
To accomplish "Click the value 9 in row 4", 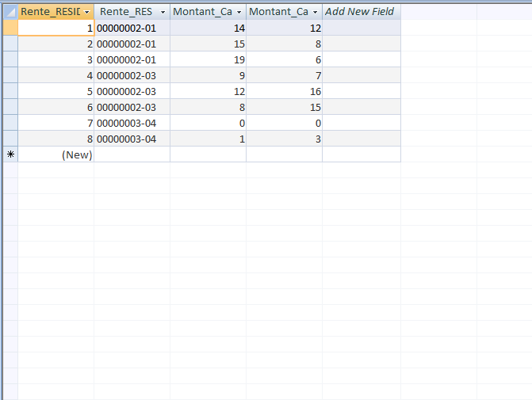I will pyautogui.click(x=208, y=75).
